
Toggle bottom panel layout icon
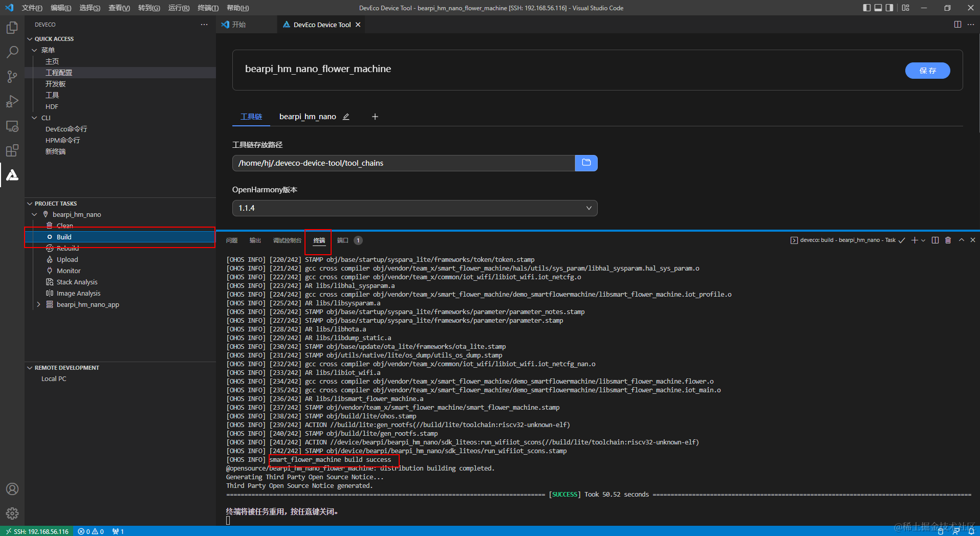point(878,8)
